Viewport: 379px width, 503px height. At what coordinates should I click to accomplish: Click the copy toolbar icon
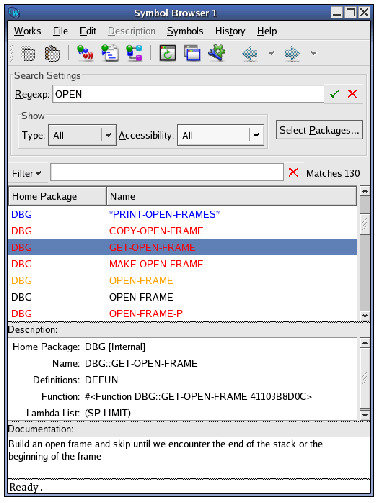(28, 53)
